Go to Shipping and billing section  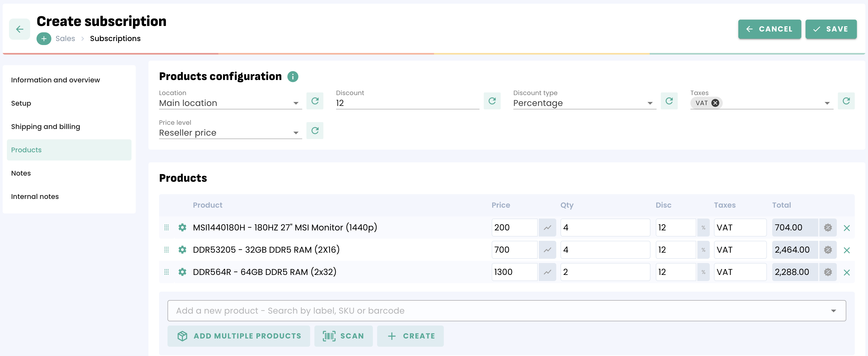tap(46, 127)
